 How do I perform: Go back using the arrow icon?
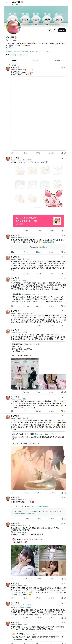(7, 3)
